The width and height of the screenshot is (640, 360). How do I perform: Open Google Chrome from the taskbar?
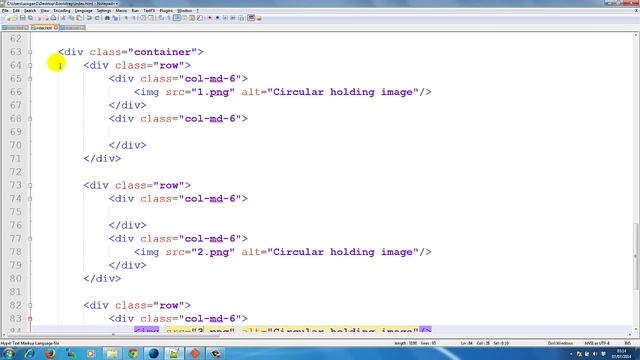pos(133,353)
